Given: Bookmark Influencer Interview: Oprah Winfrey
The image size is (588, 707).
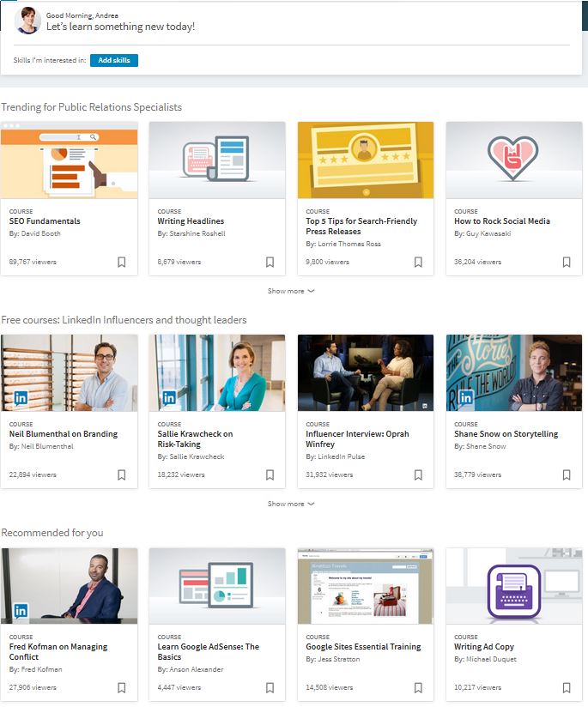Looking at the screenshot, I should (x=418, y=474).
